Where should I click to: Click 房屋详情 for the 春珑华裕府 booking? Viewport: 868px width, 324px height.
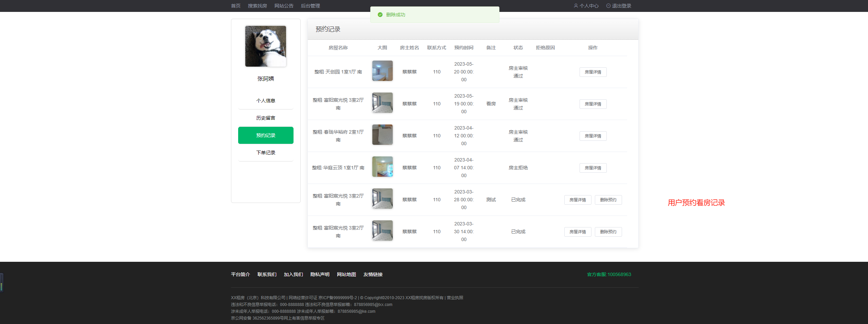(x=593, y=136)
